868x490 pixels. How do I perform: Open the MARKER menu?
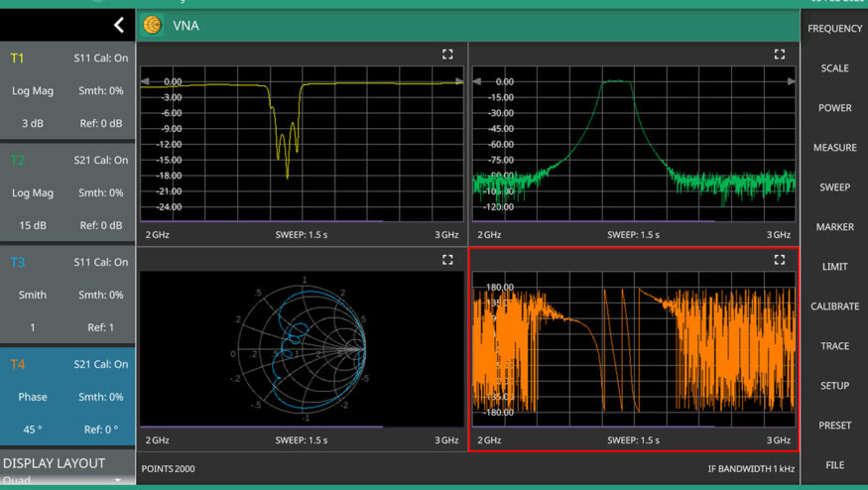tap(834, 227)
